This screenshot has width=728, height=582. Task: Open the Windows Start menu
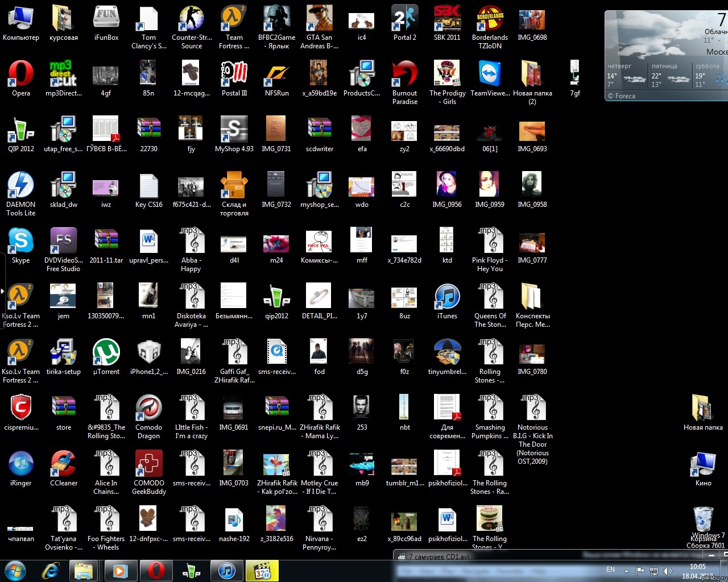pyautogui.click(x=15, y=571)
